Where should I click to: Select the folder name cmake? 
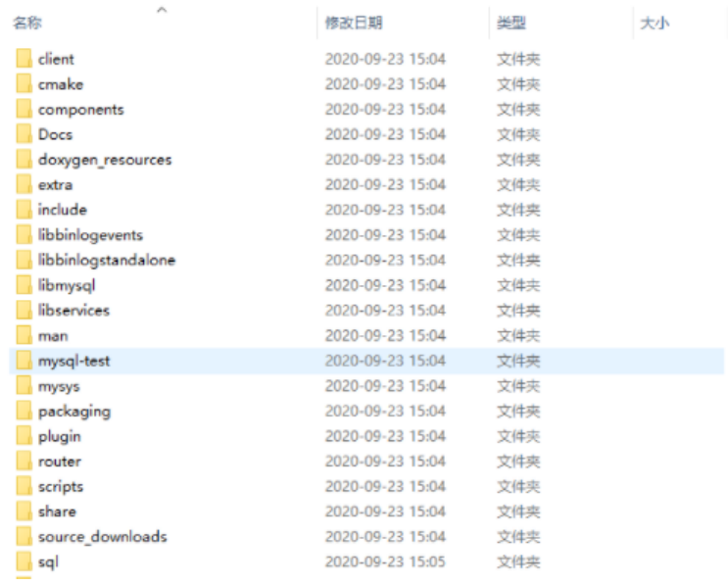pyautogui.click(x=61, y=84)
